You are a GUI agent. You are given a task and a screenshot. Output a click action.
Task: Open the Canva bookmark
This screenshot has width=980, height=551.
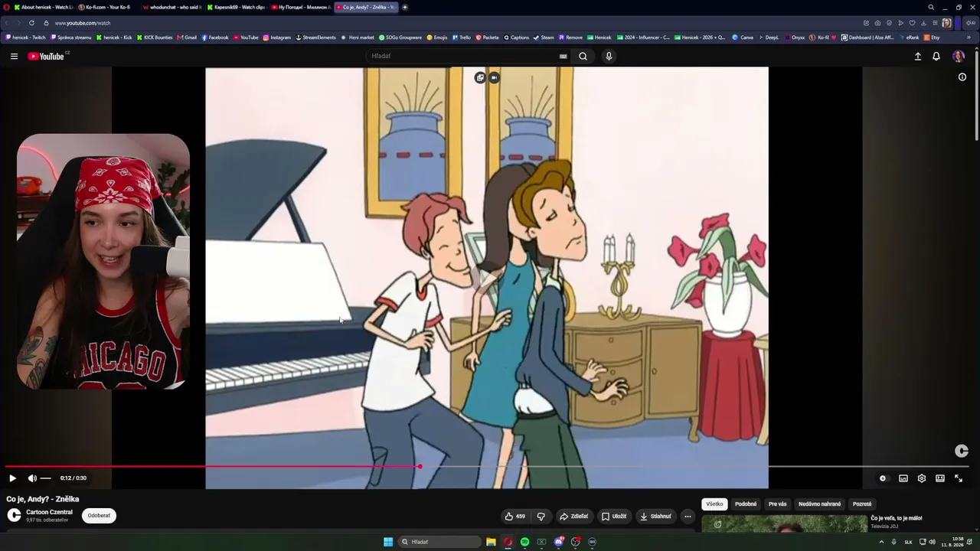click(743, 37)
